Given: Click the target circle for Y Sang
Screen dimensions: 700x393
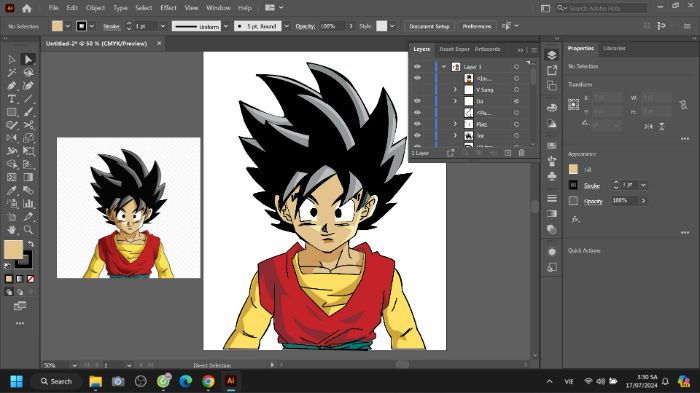Looking at the screenshot, I should click(516, 90).
